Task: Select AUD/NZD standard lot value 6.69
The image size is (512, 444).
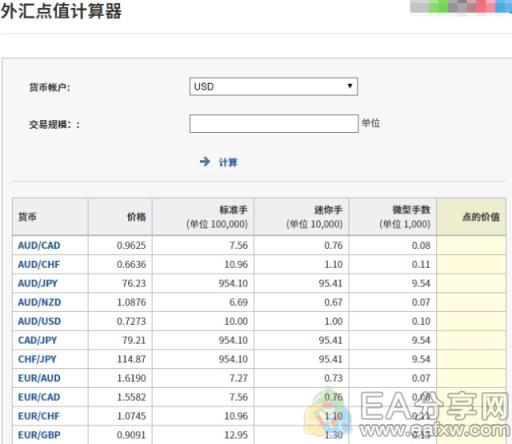Action: [x=239, y=302]
